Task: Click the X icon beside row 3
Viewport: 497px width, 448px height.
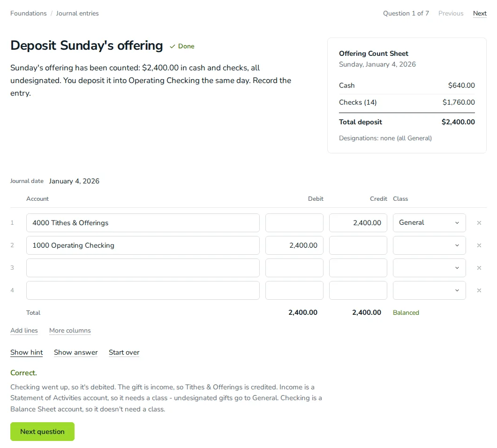Action: pos(479,268)
